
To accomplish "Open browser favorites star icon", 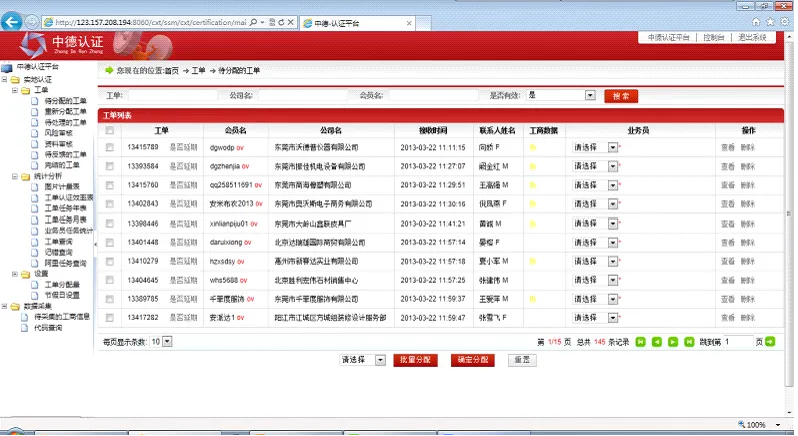I will pos(770,21).
